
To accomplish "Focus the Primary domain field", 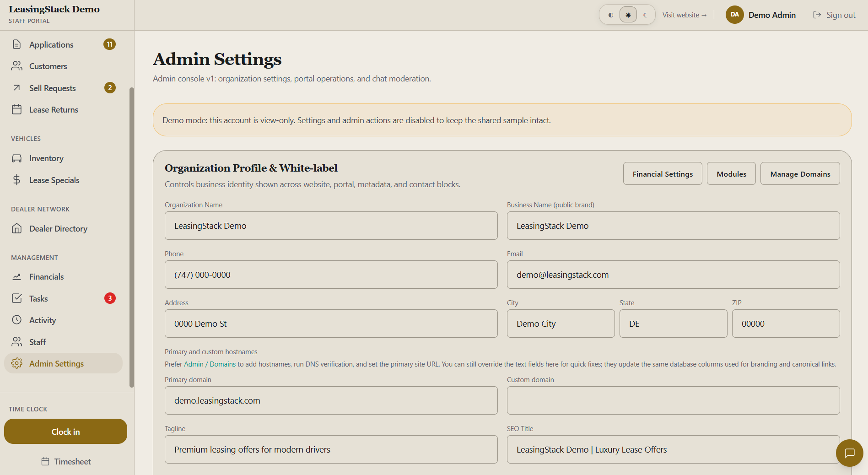I will tap(331, 400).
